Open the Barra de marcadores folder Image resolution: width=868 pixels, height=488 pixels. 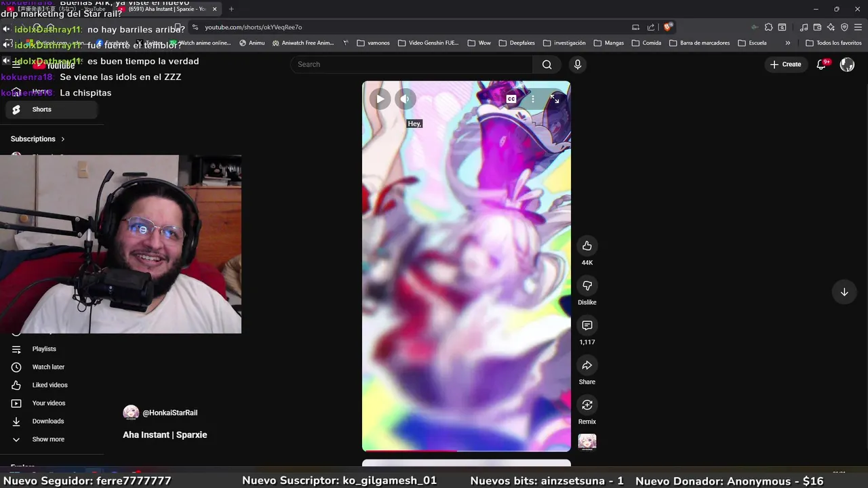699,43
